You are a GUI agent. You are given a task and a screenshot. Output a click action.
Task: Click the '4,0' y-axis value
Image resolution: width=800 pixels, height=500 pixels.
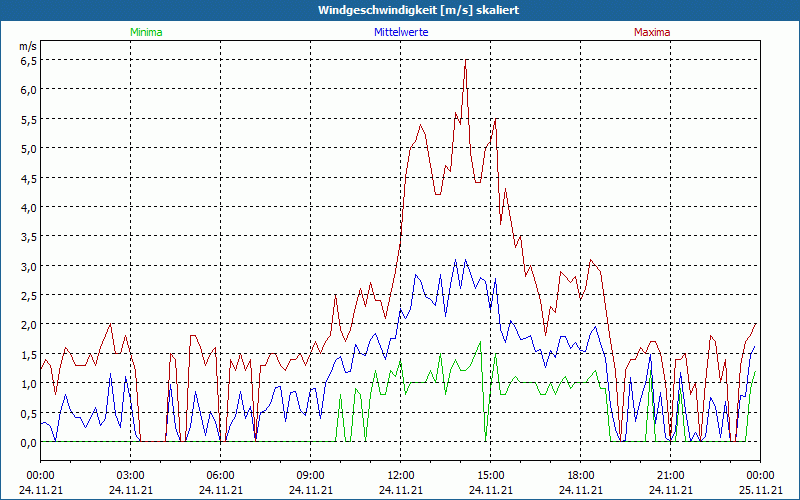(x=29, y=208)
